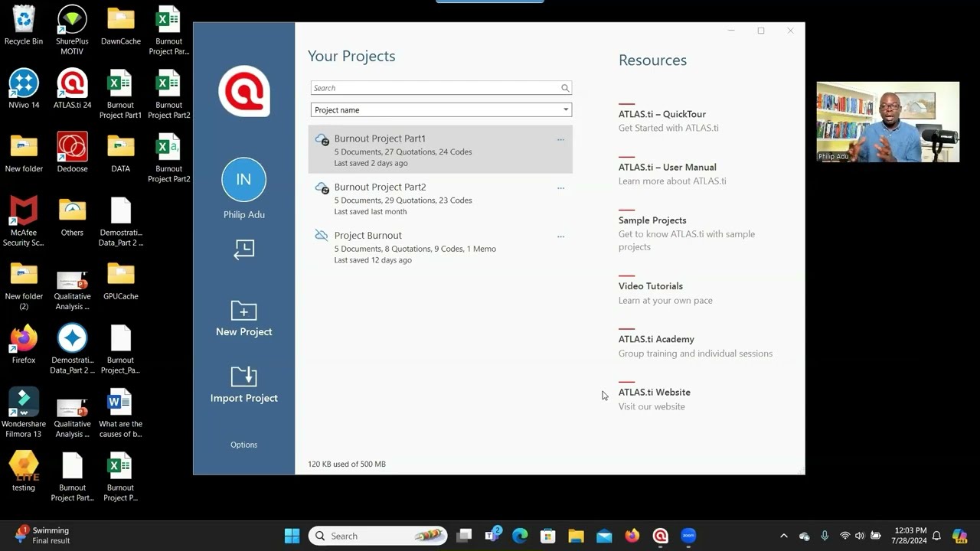Open Microsoft Edge from the taskbar
Screen dimensions: 980x551
(x=520, y=536)
